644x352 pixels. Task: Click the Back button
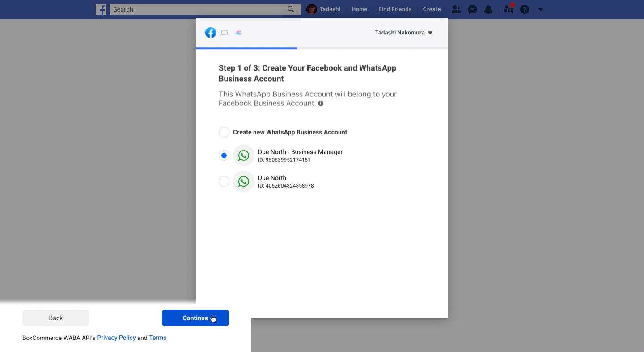click(x=56, y=318)
